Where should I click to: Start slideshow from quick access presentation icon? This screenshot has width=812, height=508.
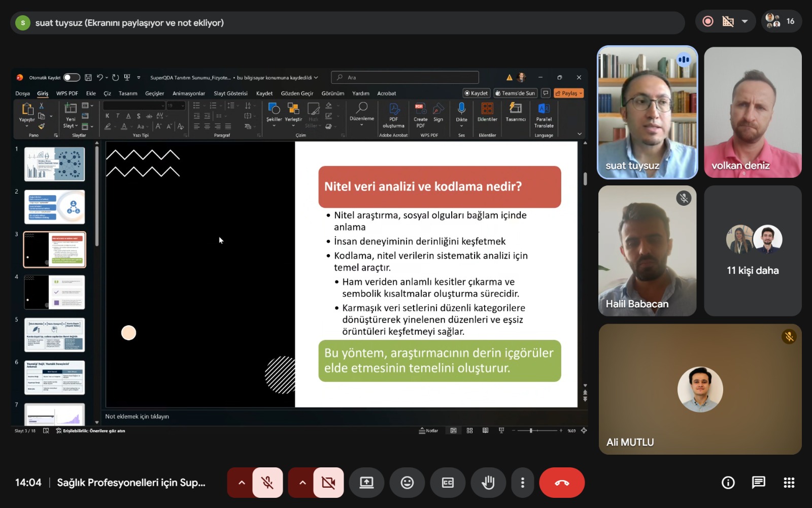point(127,78)
